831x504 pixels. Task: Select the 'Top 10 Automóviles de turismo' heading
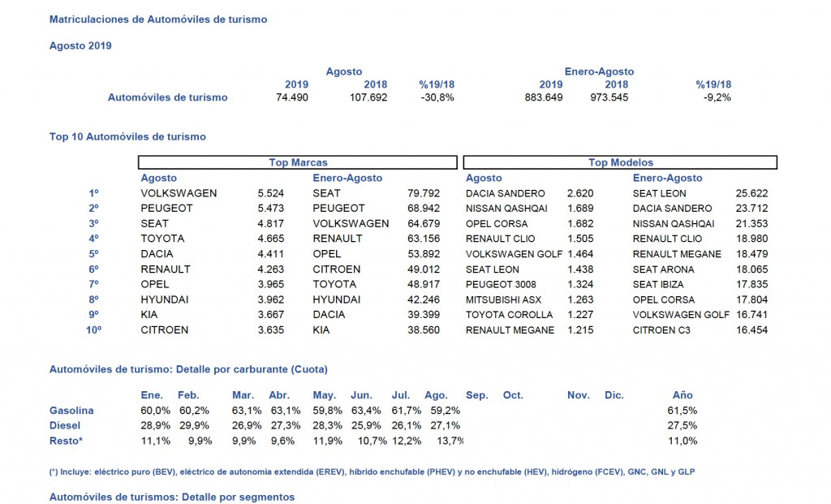tap(127, 136)
